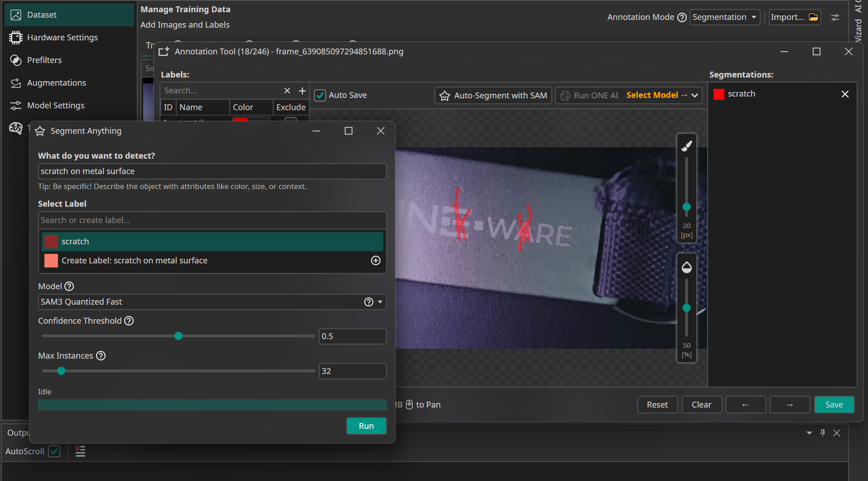Click the brush size tool icon
The width and height of the screenshot is (868, 481).
(x=687, y=146)
